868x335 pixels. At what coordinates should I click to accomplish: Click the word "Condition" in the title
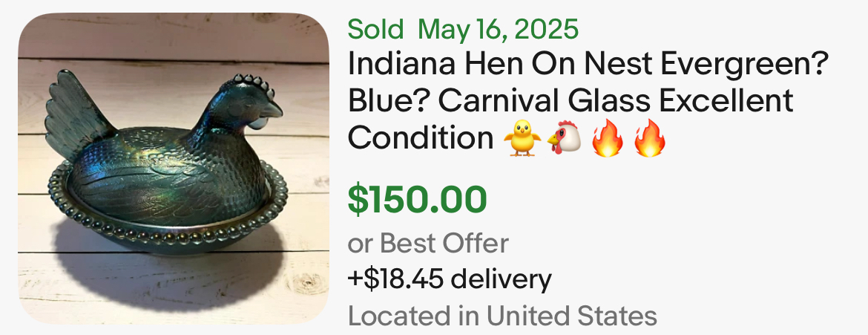421,137
